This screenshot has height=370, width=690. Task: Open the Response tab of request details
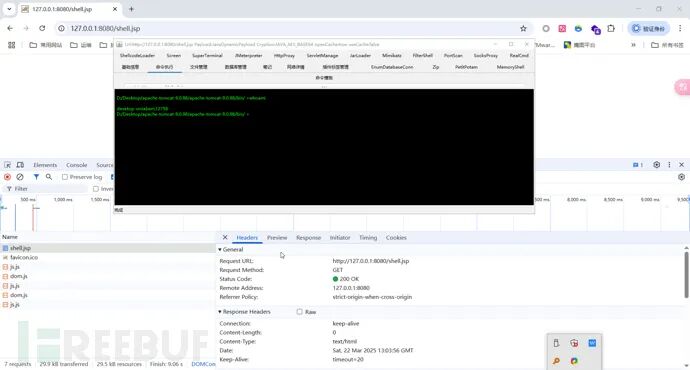point(308,238)
